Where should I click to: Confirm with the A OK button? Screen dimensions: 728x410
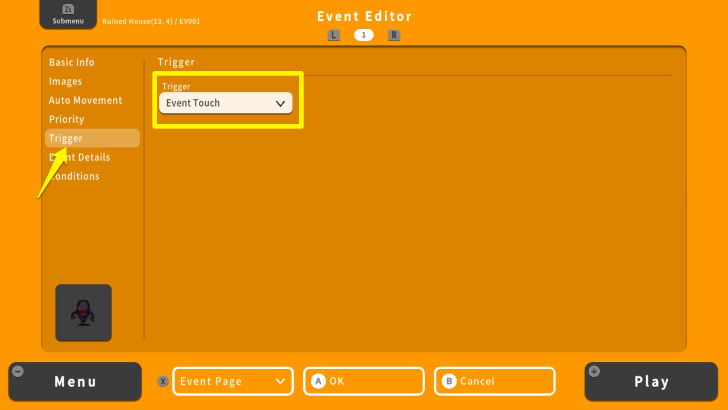pos(364,381)
